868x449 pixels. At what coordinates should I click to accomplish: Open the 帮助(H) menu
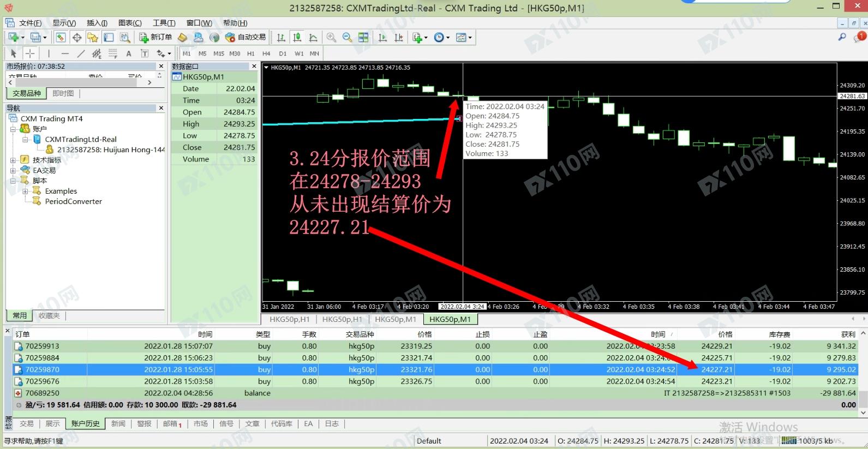(x=235, y=23)
